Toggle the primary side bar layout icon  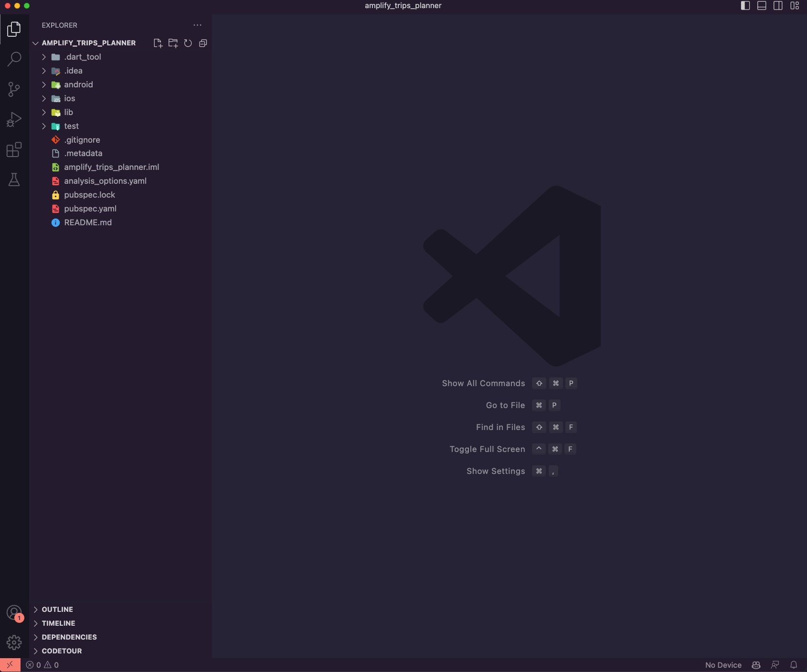pos(745,6)
